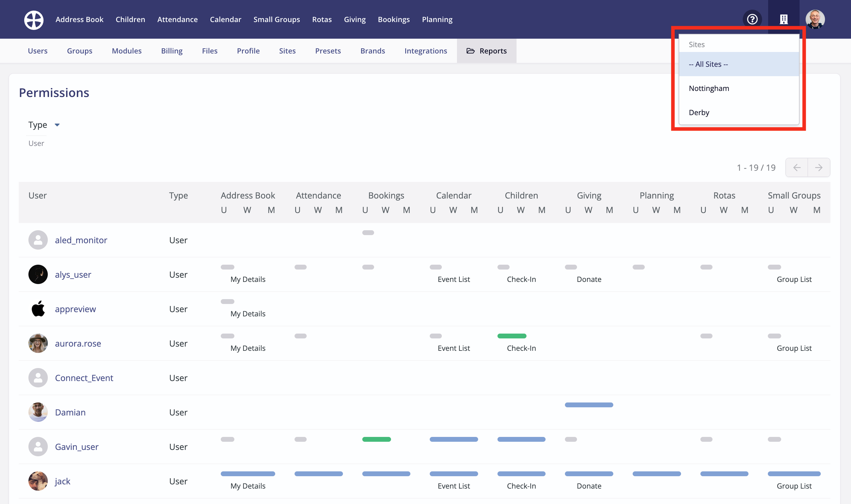Click the ChurchSuite logo

[34, 20]
